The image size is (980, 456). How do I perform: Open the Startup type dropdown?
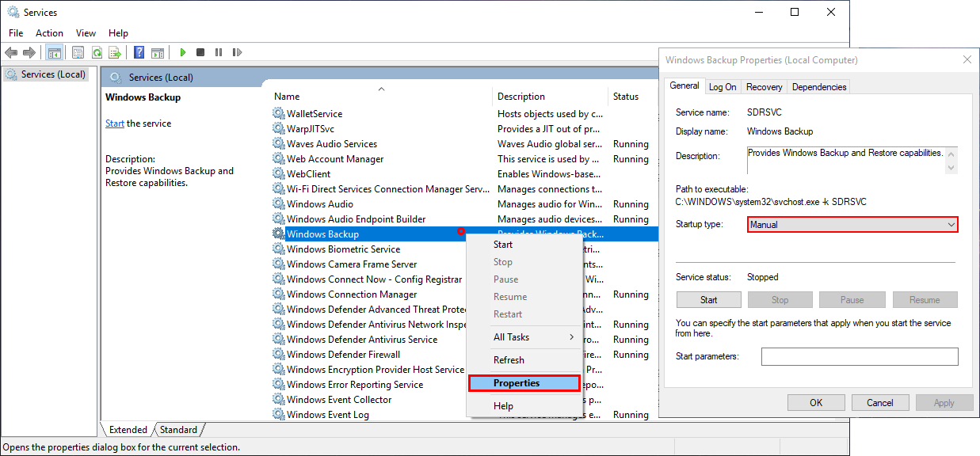point(852,225)
